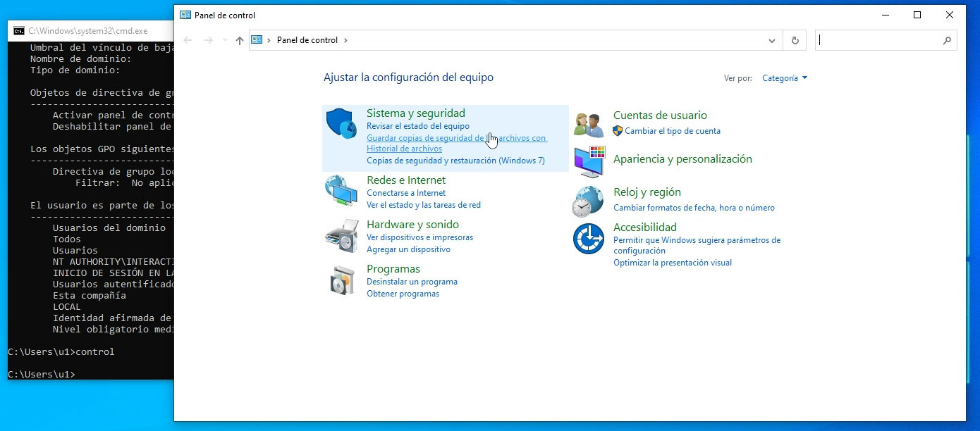Click the Hardware y sonido printer icon
Image resolution: width=980 pixels, height=431 pixels.
pyautogui.click(x=341, y=235)
